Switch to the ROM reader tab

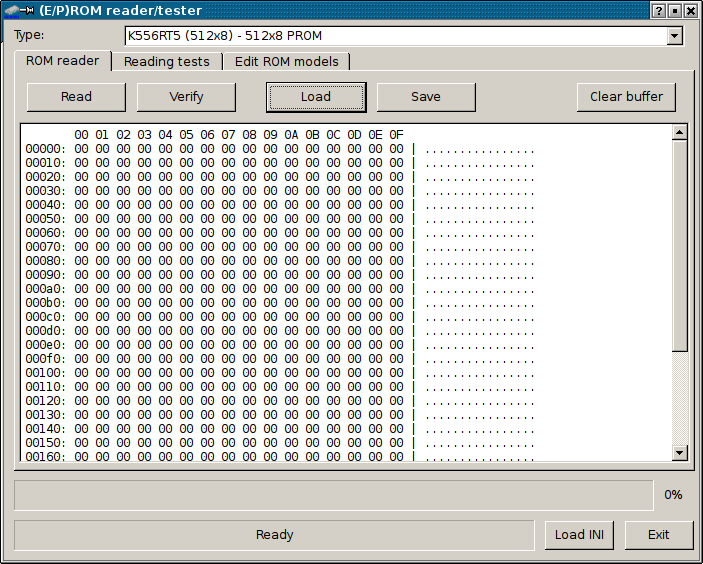point(62,61)
